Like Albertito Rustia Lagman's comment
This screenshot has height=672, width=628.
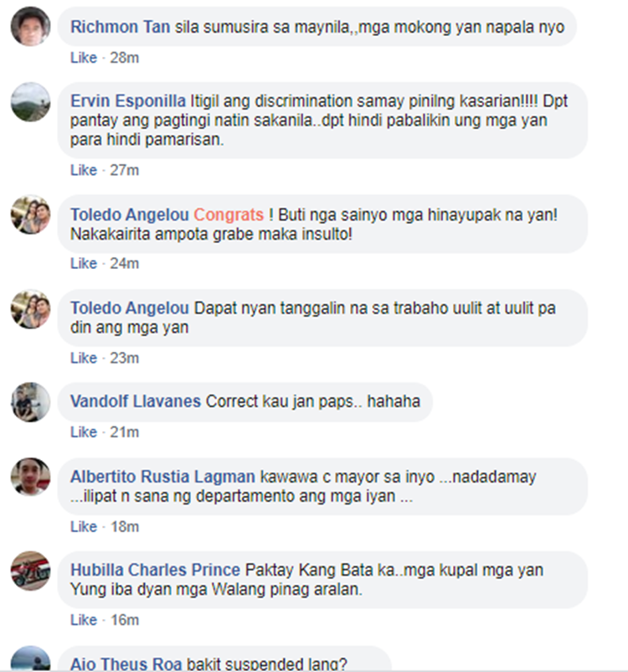tap(84, 527)
